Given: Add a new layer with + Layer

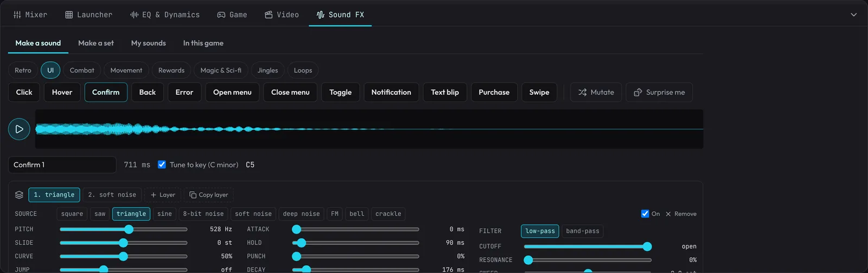Looking at the screenshot, I should coord(163,194).
